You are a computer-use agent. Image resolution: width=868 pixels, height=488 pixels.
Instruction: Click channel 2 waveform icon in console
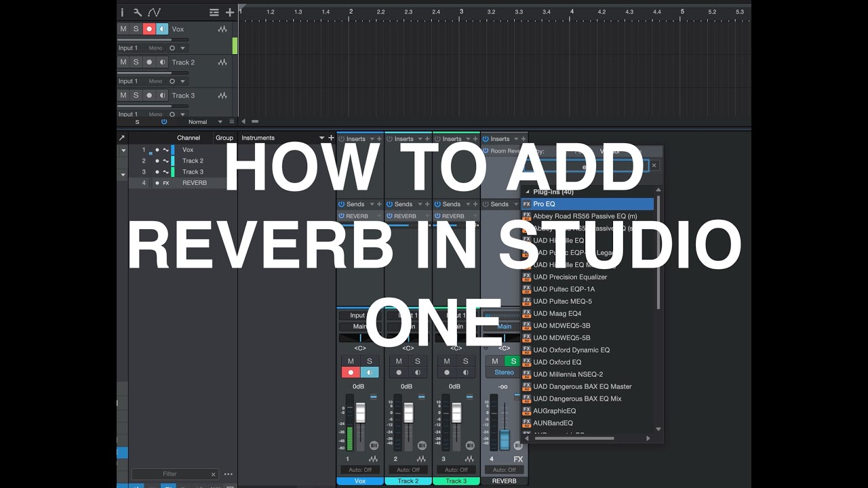(x=421, y=459)
